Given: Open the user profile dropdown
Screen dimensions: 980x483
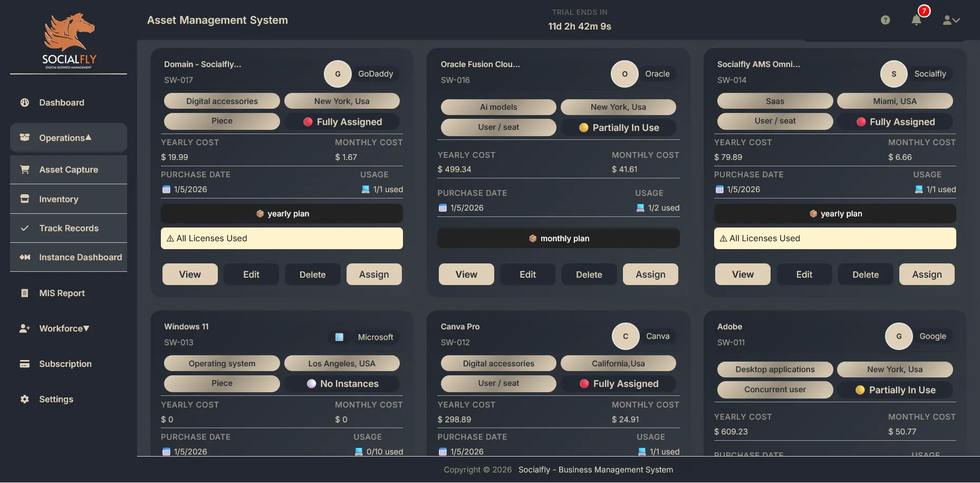Looking at the screenshot, I should (x=951, y=20).
